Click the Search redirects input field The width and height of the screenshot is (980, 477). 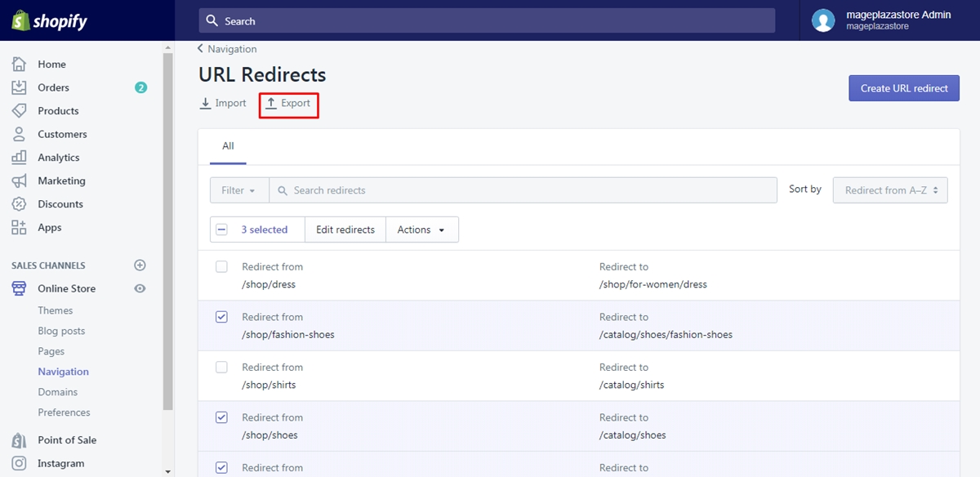523,190
